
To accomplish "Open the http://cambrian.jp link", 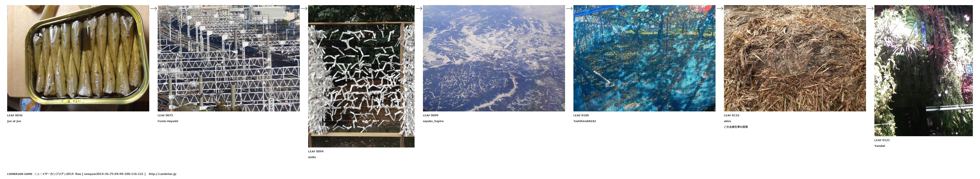I will tap(162, 174).
